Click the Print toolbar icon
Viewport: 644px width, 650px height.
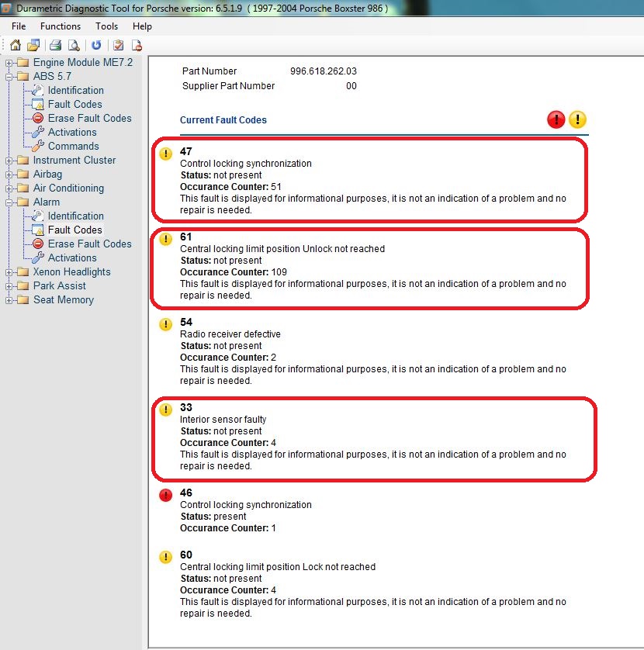(56, 45)
